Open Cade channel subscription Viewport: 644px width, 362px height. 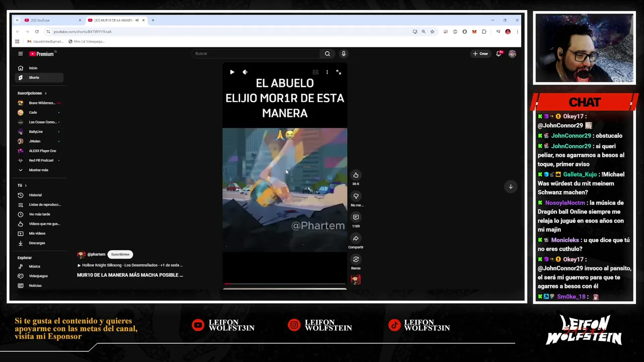[39, 113]
